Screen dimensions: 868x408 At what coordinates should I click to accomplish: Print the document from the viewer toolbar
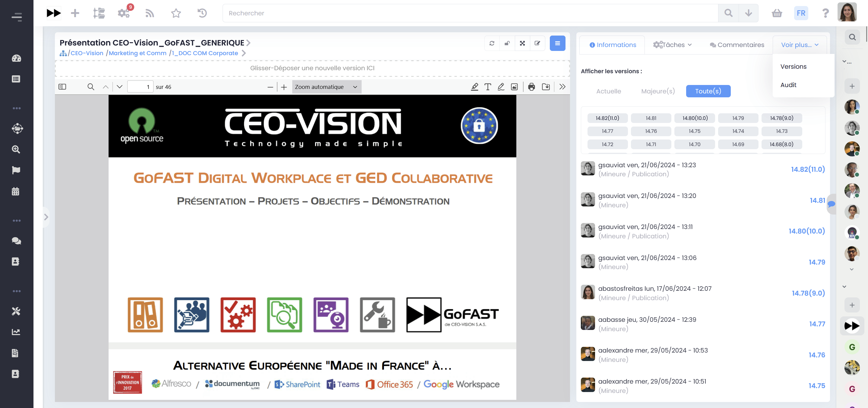point(532,86)
